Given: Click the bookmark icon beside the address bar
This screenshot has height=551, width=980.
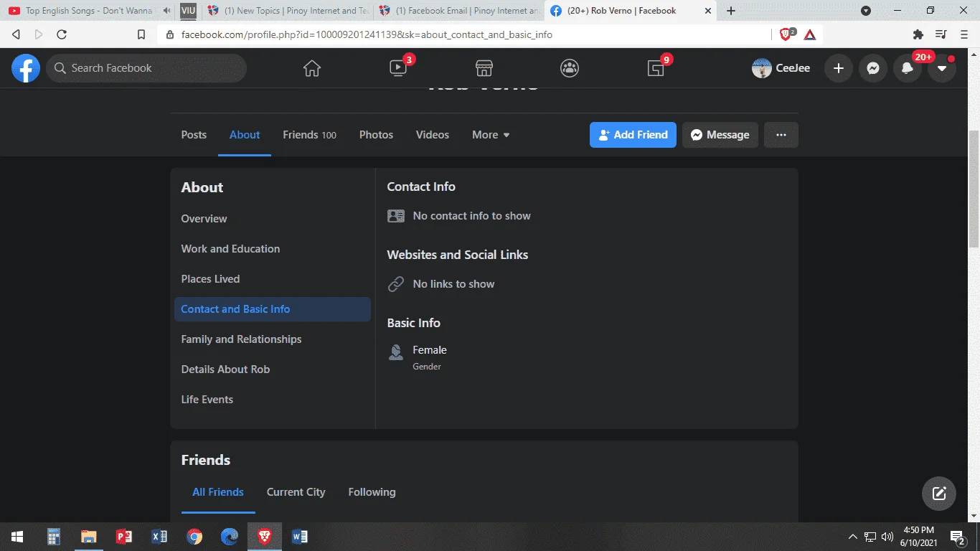Looking at the screenshot, I should pos(141,34).
